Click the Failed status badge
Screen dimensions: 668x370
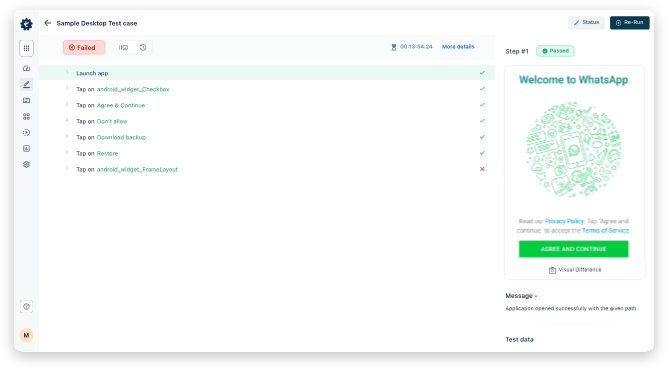pyautogui.click(x=84, y=47)
